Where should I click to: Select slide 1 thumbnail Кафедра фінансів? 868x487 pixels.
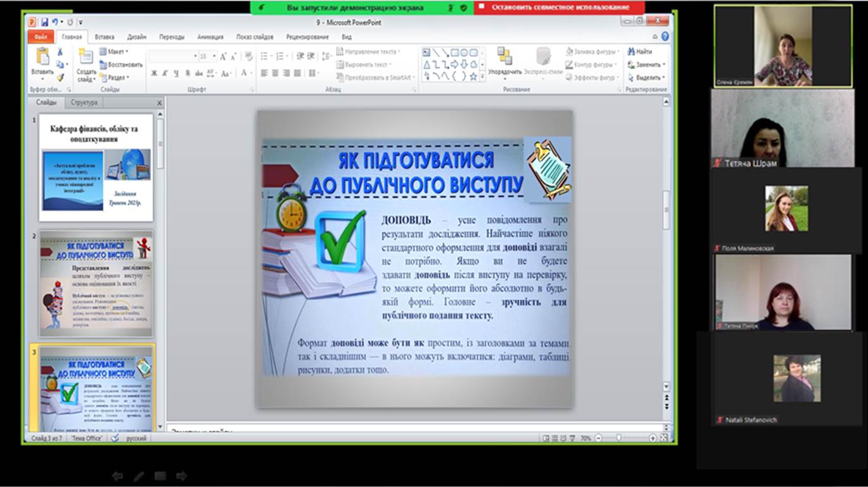96,167
